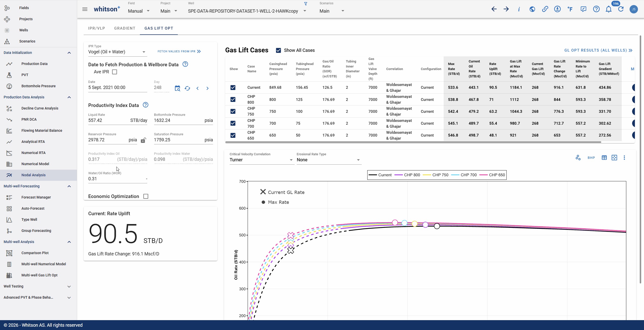Open the Scenarios dropdown
Viewport: 644px width, 330px height.
pos(332,11)
